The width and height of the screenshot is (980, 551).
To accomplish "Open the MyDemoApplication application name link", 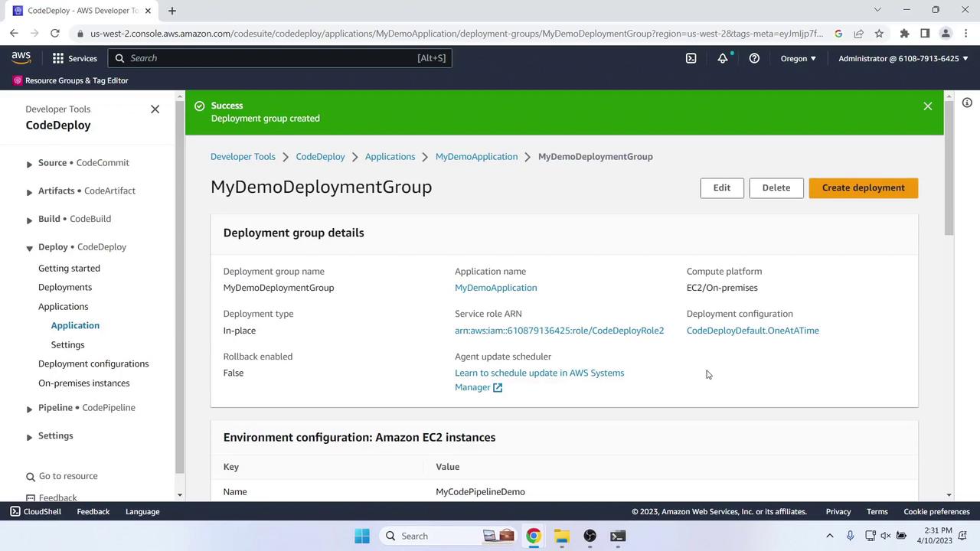I will pyautogui.click(x=496, y=288).
